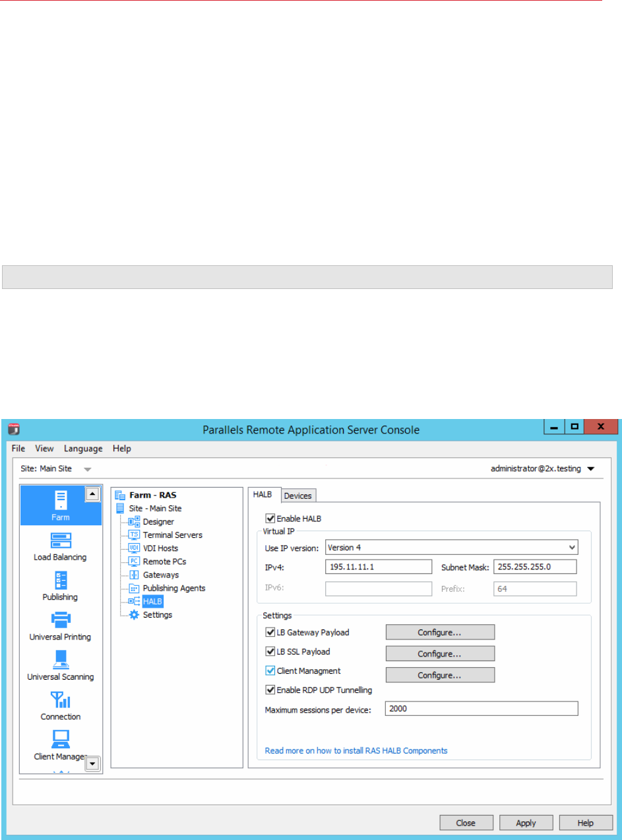622x840 pixels.
Task: Click the Parallels app icon in title bar
Action: (14, 430)
